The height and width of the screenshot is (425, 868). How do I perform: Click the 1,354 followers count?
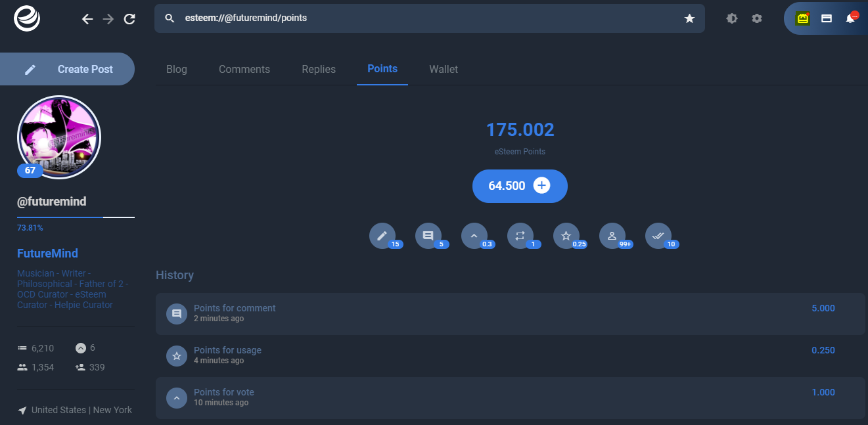(x=43, y=367)
